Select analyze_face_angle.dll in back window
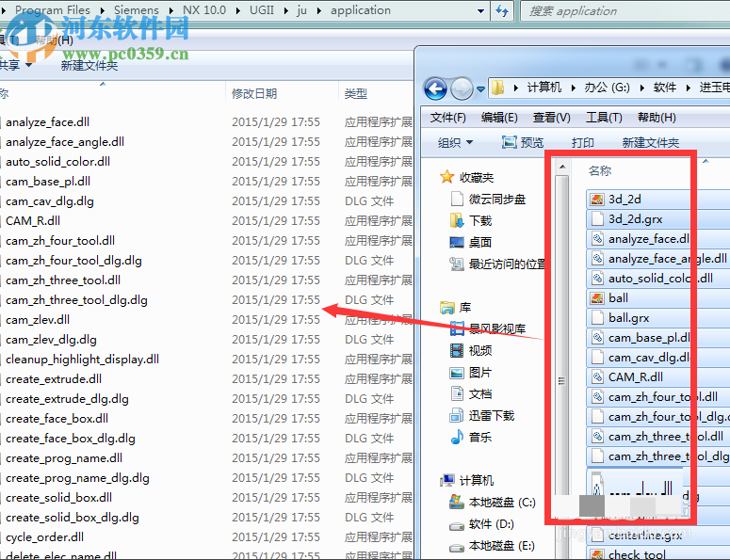730x560 pixels. 65,142
